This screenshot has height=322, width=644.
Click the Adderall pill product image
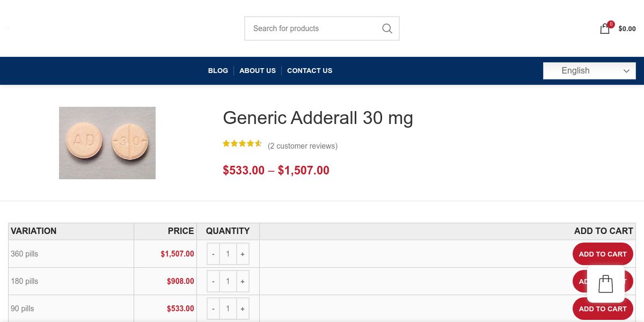107,143
